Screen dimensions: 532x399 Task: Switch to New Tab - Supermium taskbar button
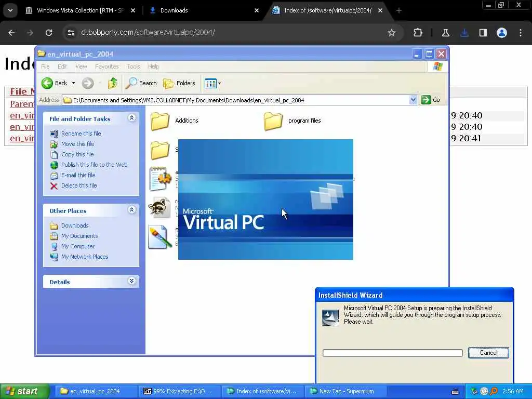[345, 392]
